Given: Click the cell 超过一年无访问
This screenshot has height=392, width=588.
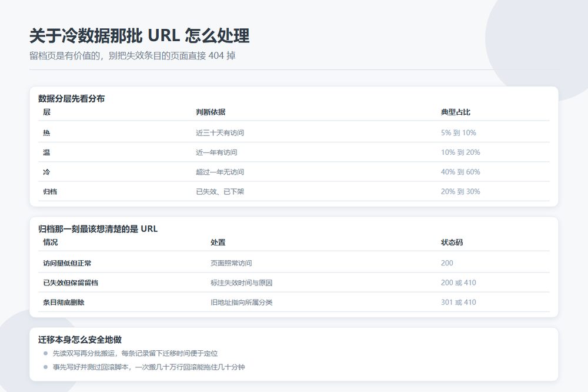Looking at the screenshot, I should pyautogui.click(x=220, y=172).
